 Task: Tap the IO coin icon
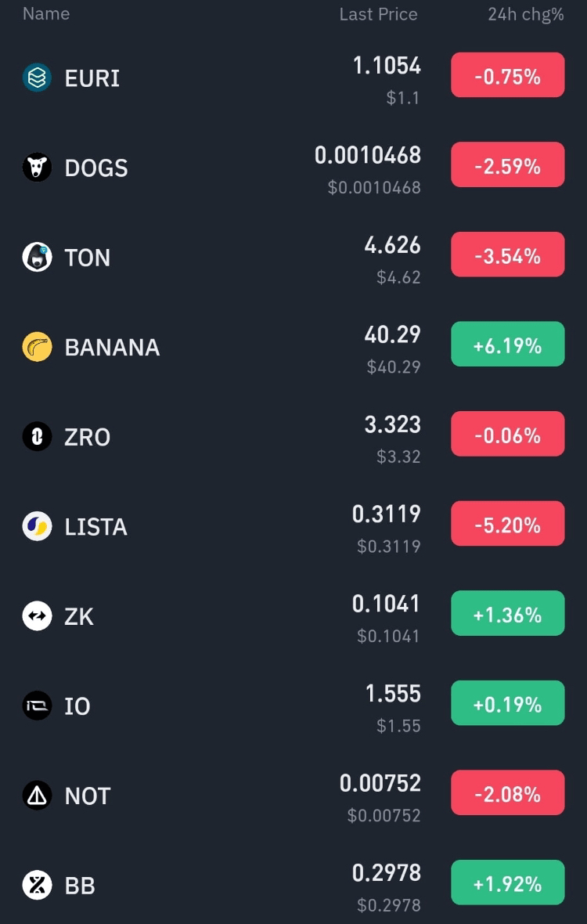coord(37,706)
